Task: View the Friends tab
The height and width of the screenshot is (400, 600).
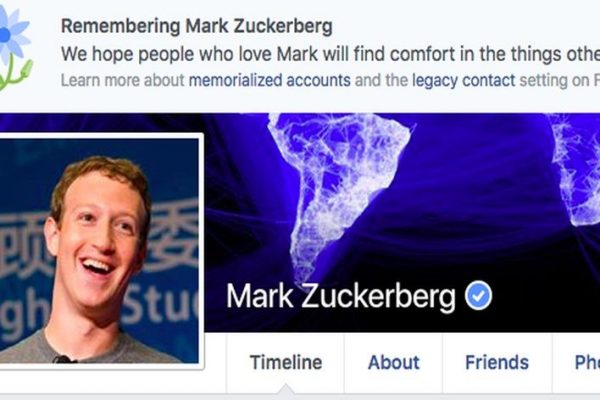Action: click(497, 362)
